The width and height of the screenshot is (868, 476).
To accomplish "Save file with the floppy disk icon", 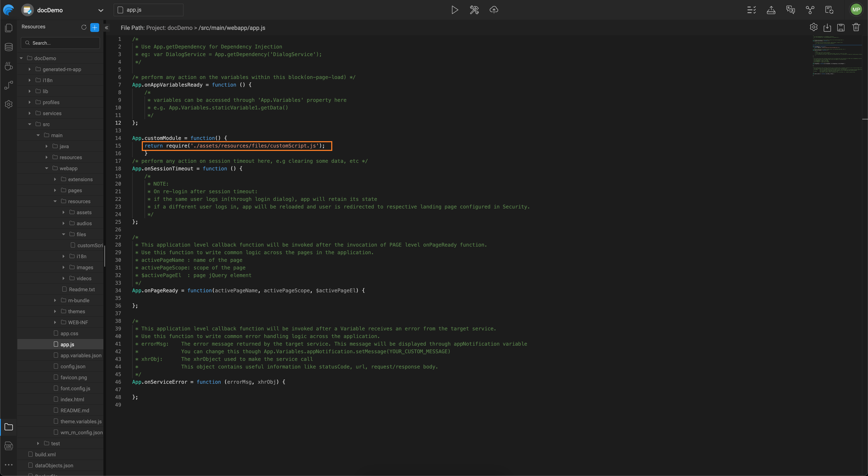I will coord(841,28).
